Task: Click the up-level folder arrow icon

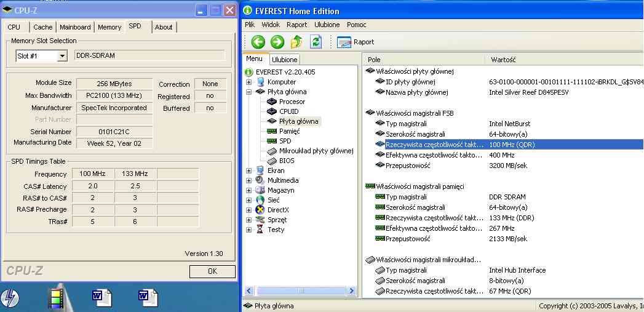Action: (296, 41)
